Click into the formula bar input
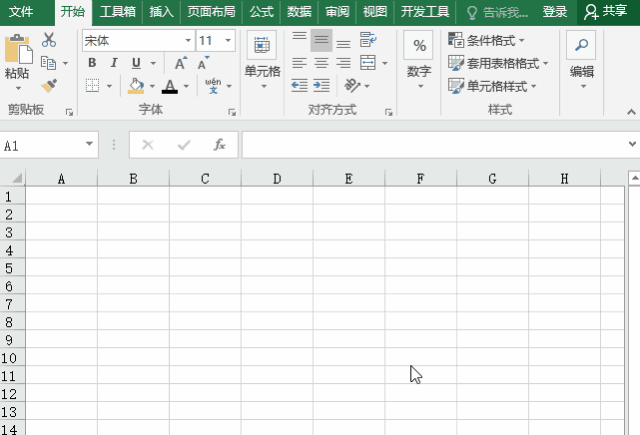 [x=435, y=144]
